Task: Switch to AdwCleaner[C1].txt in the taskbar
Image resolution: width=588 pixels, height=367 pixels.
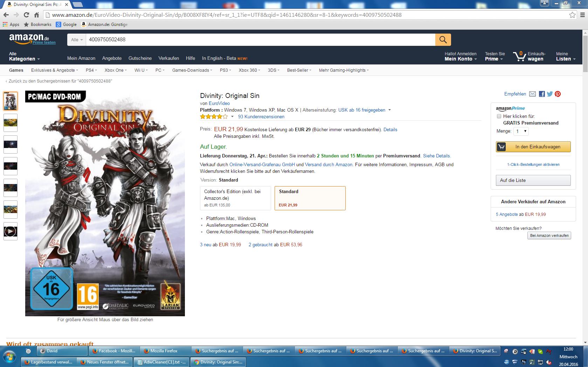Action: point(161,362)
